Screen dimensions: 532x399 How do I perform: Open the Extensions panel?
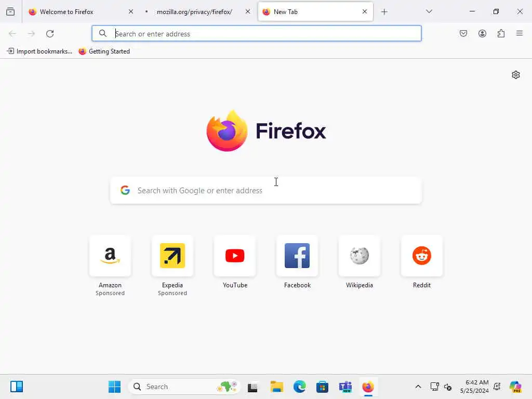point(501,33)
